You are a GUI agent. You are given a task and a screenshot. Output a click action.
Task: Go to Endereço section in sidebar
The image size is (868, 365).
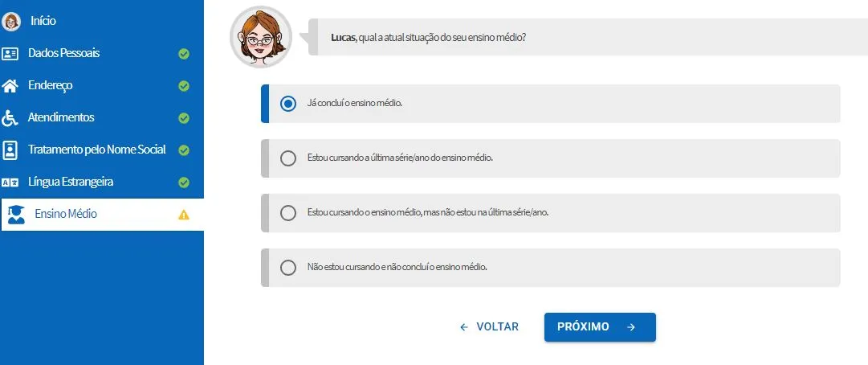coord(102,86)
